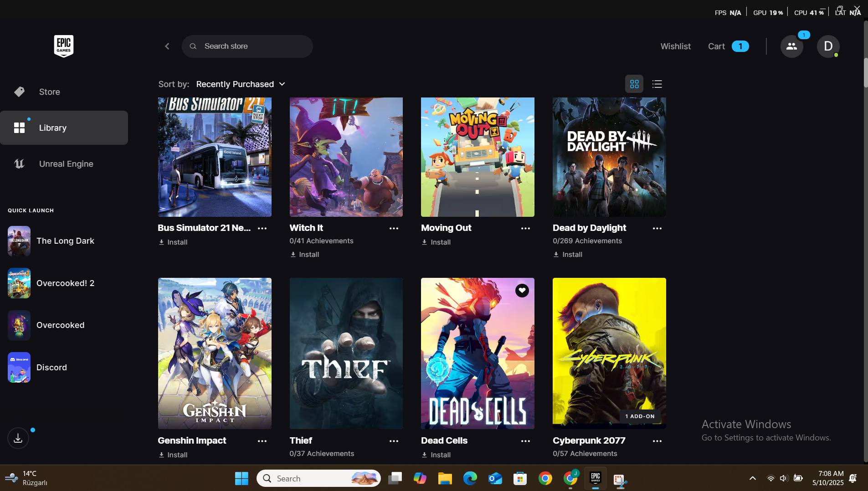Open the Chrome profile J taskbar icon

point(570,479)
